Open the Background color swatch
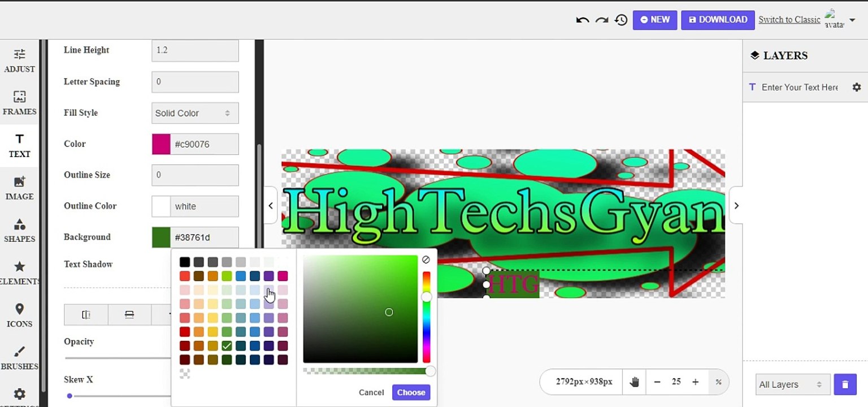This screenshot has height=407, width=868. tap(161, 237)
